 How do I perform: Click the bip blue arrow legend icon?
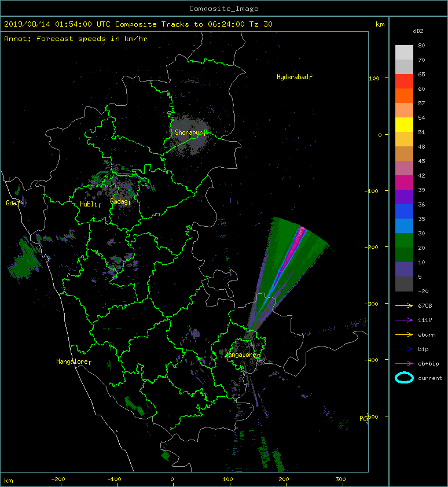pos(404,349)
